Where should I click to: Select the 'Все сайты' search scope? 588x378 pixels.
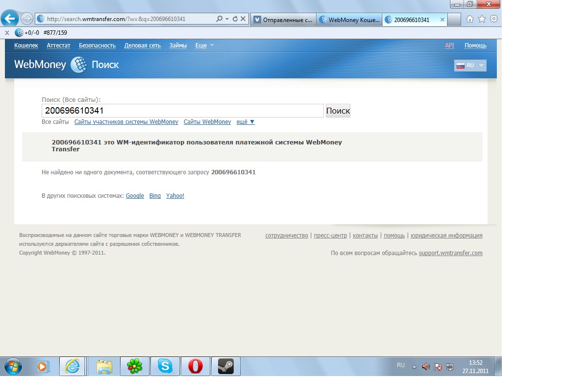[55, 122]
